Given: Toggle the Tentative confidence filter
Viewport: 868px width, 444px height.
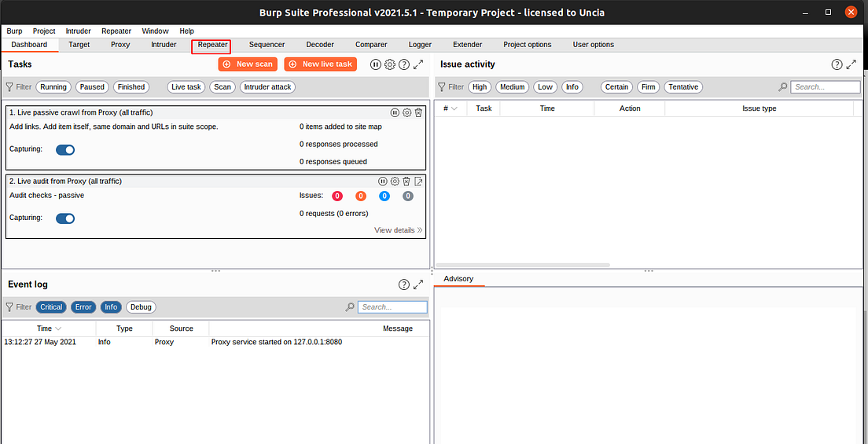Looking at the screenshot, I should [683, 87].
